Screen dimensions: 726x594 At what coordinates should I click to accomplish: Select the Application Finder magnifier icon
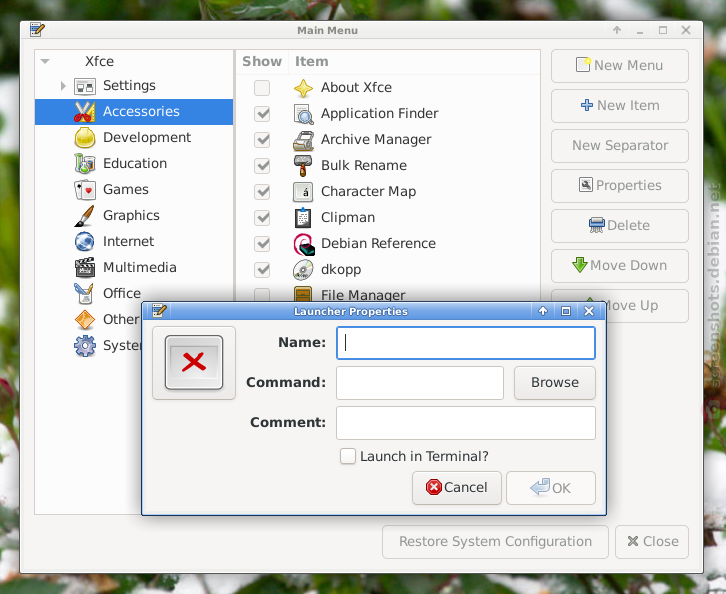303,114
